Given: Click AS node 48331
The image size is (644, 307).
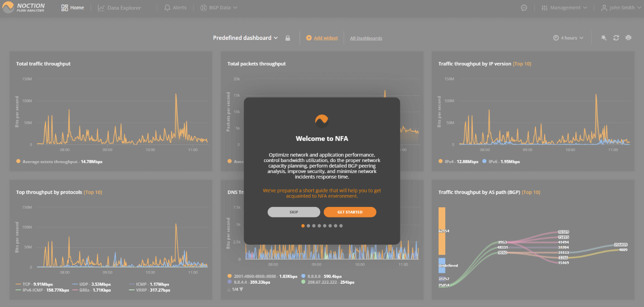Looking at the screenshot, I should point(503,248).
